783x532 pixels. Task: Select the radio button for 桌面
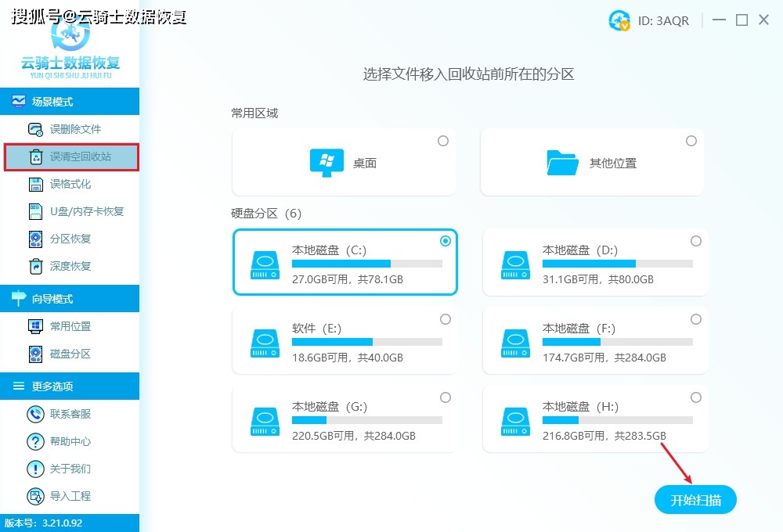pyautogui.click(x=443, y=141)
